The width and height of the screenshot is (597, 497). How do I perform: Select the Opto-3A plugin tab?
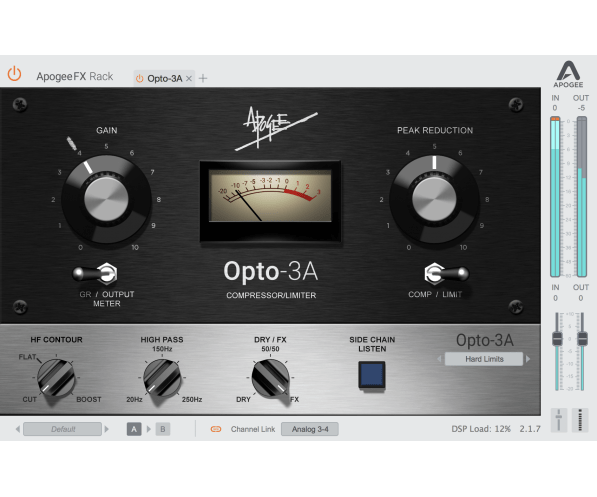point(164,78)
